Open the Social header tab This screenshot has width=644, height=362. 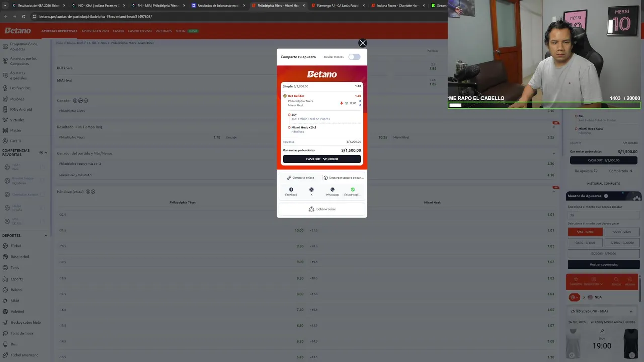point(181,31)
